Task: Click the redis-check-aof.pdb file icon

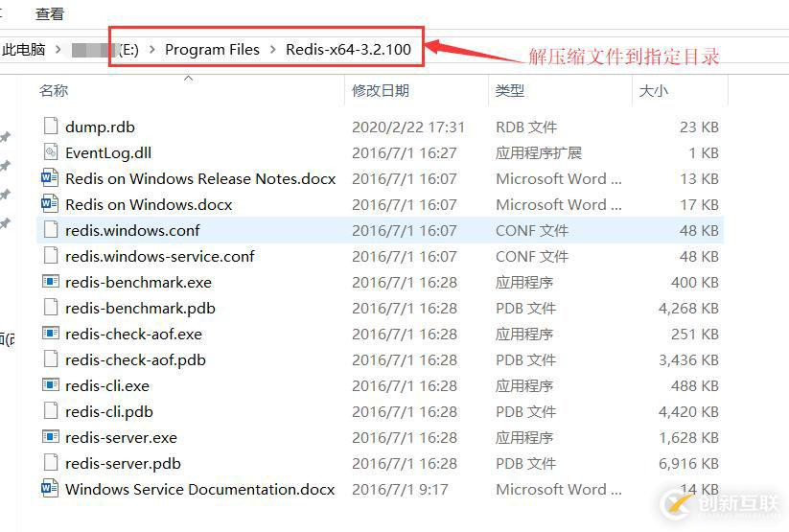Action: point(50,359)
